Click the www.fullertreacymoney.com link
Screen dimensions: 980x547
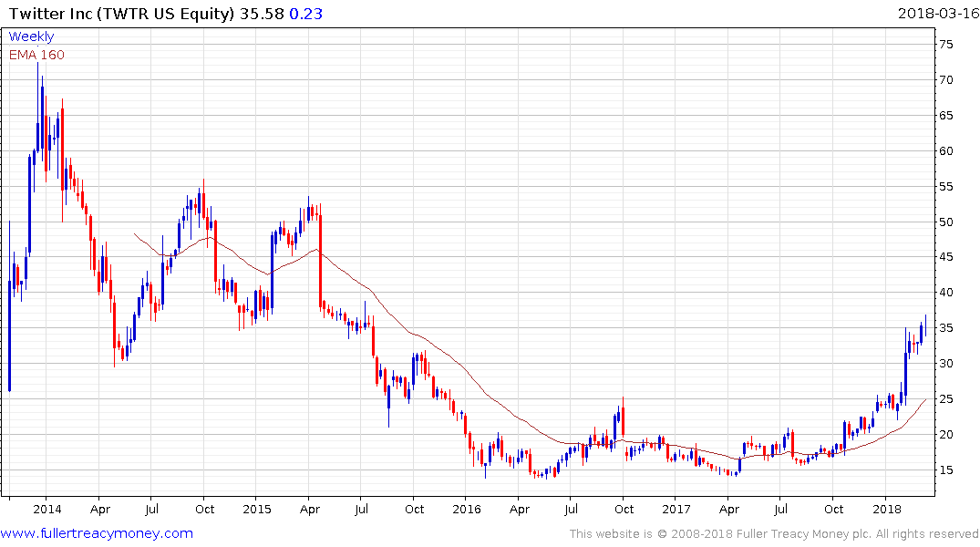point(97,533)
